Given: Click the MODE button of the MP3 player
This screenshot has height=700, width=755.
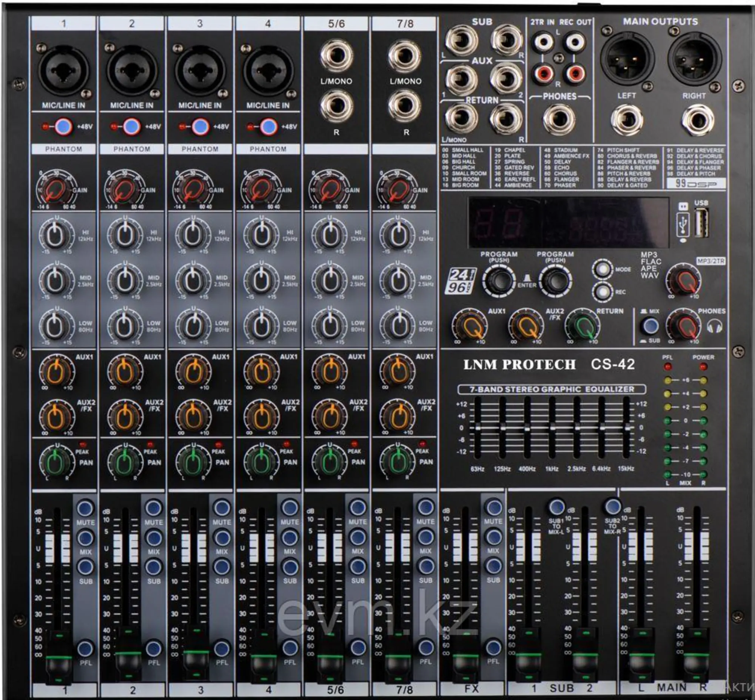Looking at the screenshot, I should point(602,269).
